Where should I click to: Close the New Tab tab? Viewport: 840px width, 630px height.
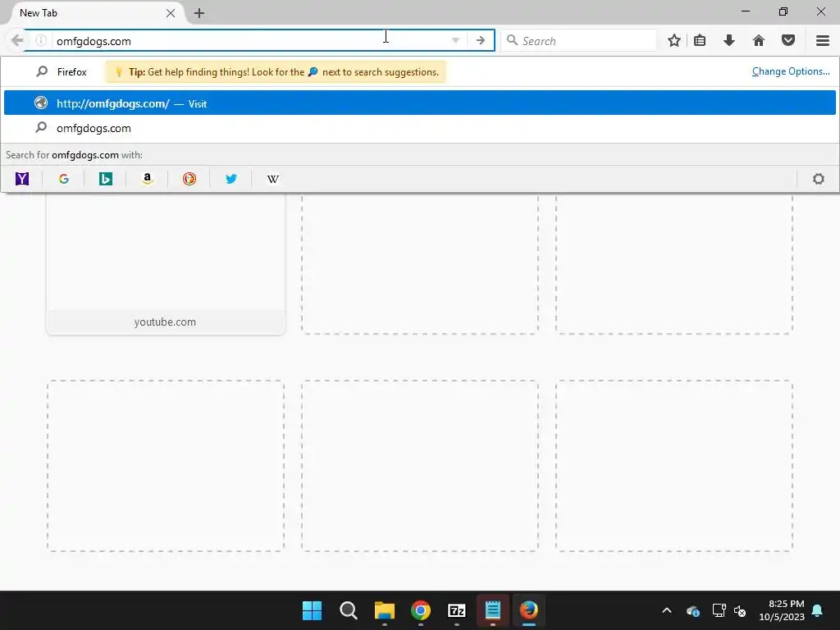point(171,13)
